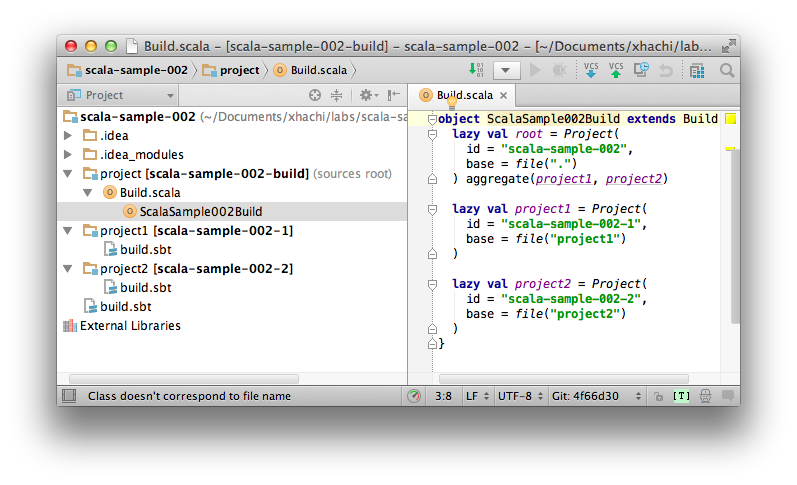This screenshot has height=485, width=797.
Task: Open the run configuration dropdown
Action: tap(505, 70)
